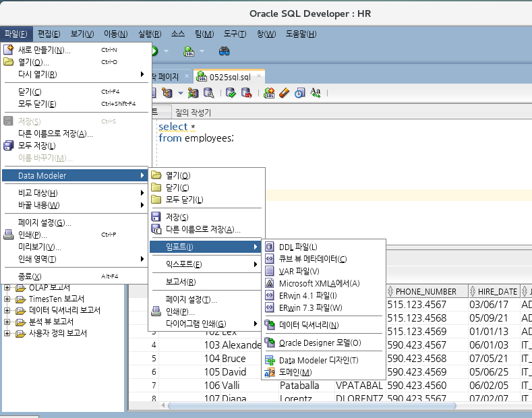This screenshot has height=418, width=532.
Task: Expand 데이터 딕셔너리 보고서 tree node
Action: tap(7, 310)
